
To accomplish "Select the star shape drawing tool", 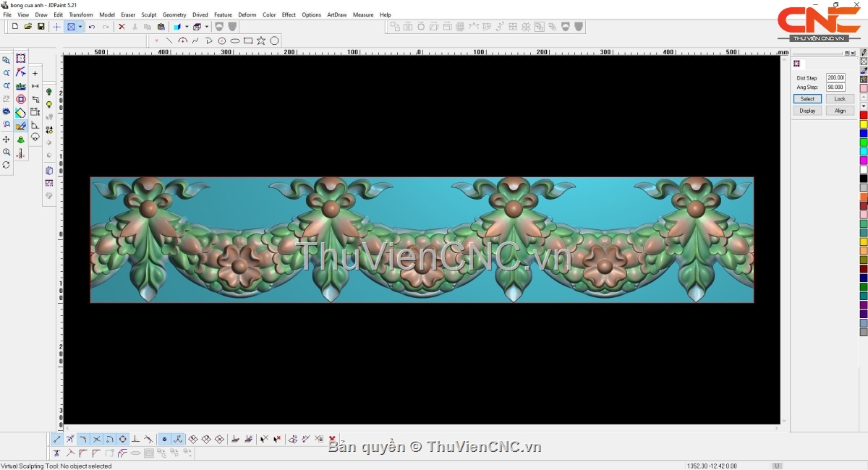I will (261, 41).
